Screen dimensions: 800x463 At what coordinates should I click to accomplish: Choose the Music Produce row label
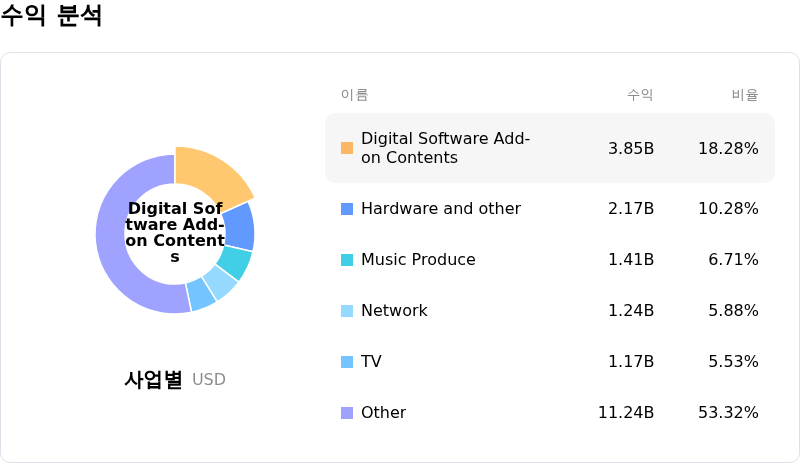pos(418,260)
